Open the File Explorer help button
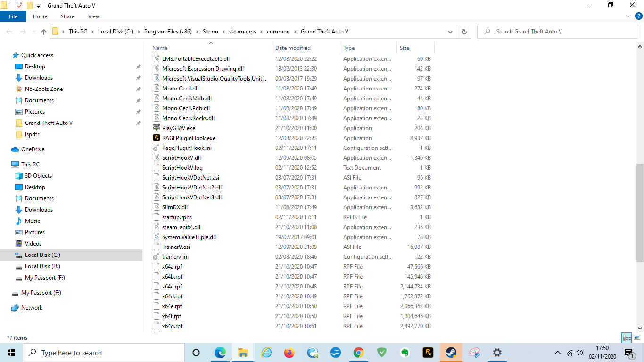 tap(638, 16)
